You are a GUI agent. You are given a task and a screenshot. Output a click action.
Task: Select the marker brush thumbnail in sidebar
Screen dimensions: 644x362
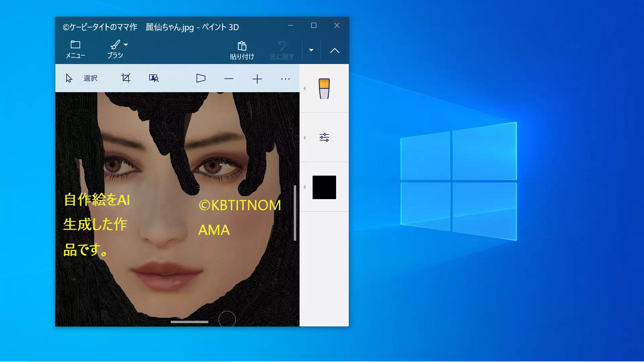click(x=324, y=88)
